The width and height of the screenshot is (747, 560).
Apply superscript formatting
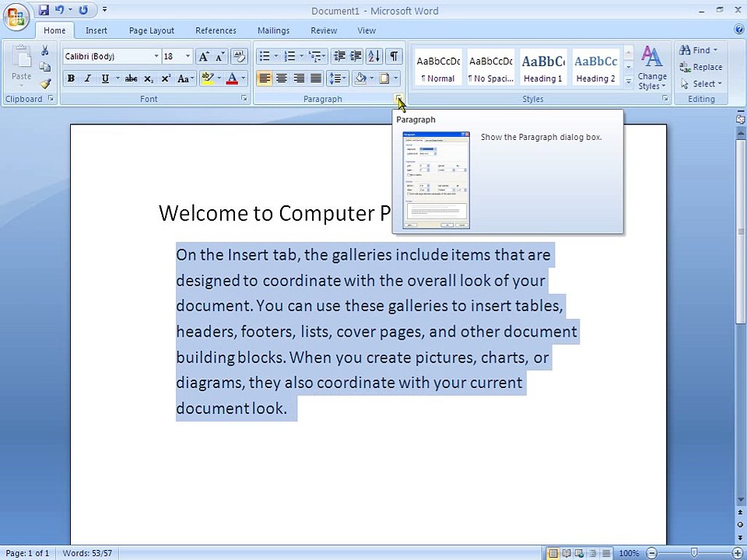coord(165,79)
